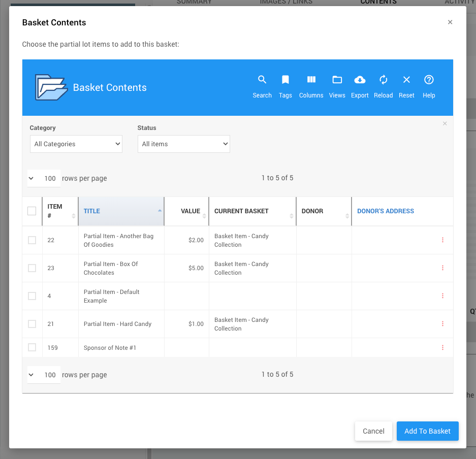The image size is (476, 459).
Task: Open the Search tool in the toolbar
Action: 262,80
